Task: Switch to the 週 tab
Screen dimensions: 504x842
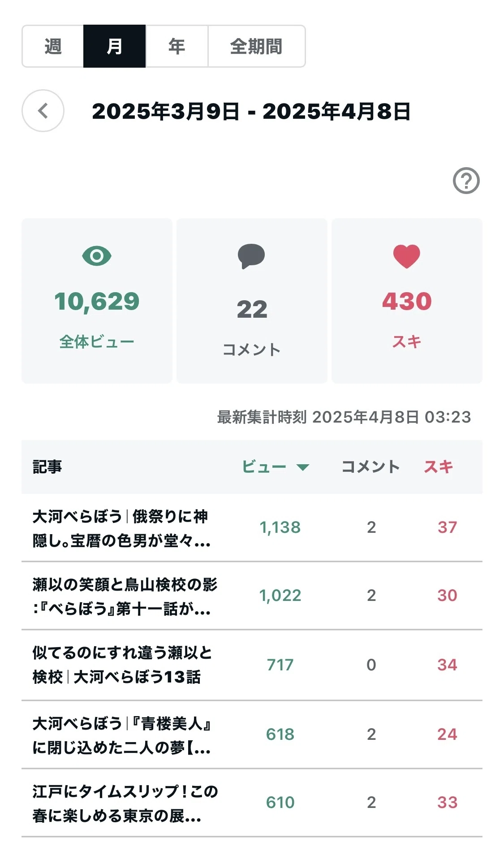Action: point(53,46)
